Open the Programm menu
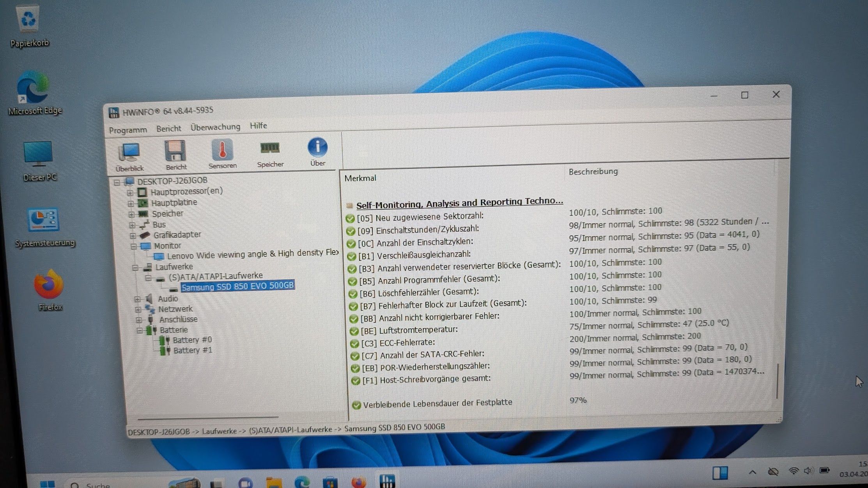 (128, 130)
